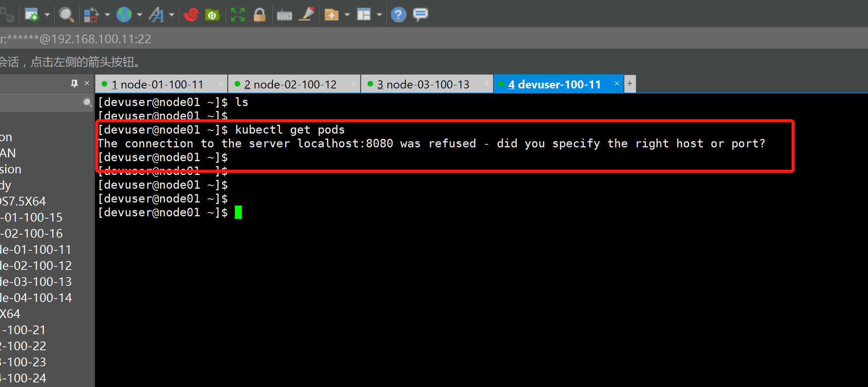Screen dimensions: 868x387
Task: Launch Xftp with the red swirl icon
Action: (191, 15)
